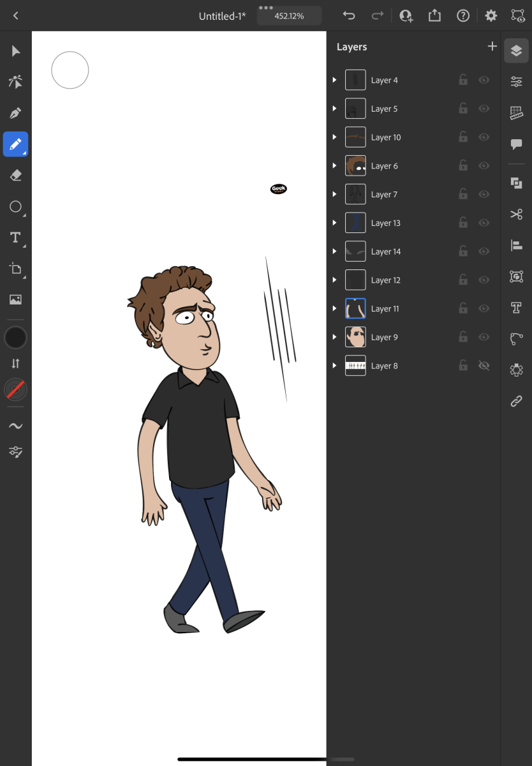Select the Pen tool
Screen dimensions: 532x766
click(16, 114)
